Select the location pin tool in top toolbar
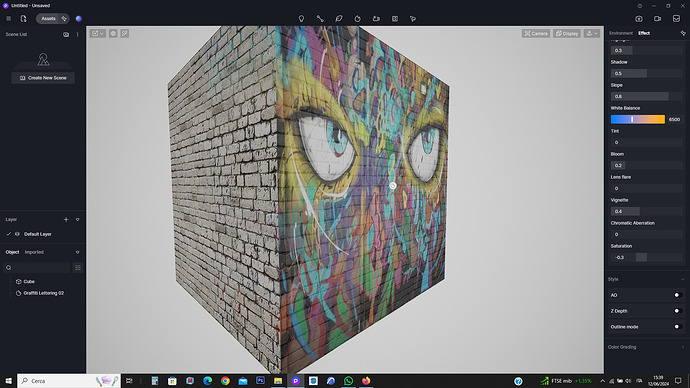This screenshot has height=388, width=690. [x=301, y=18]
